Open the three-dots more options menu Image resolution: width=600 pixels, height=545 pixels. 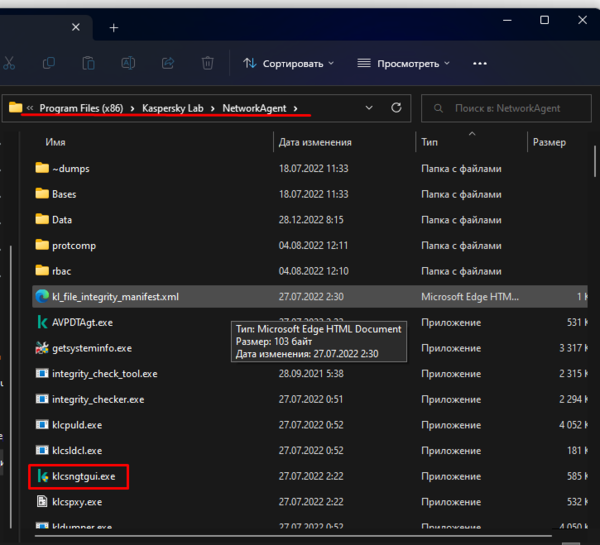(x=479, y=63)
